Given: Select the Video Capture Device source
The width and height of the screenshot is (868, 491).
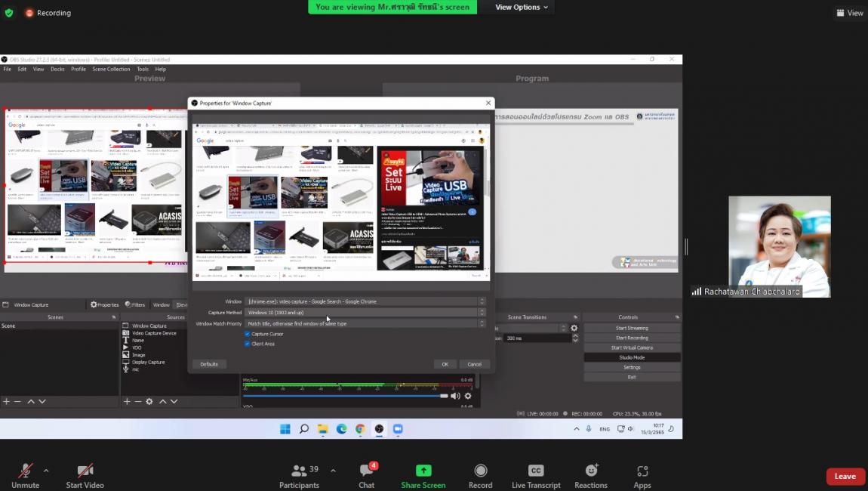Looking at the screenshot, I should [x=154, y=333].
